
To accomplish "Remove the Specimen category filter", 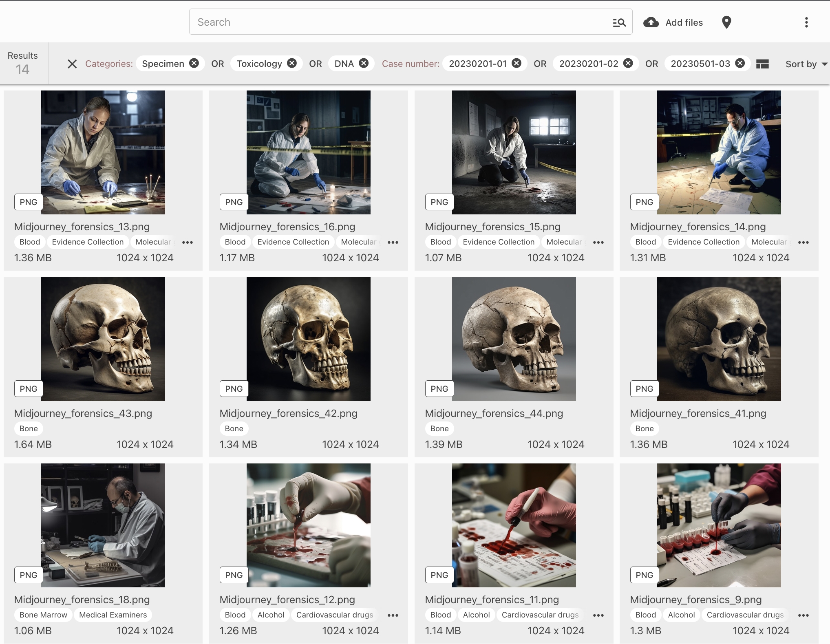I will pos(194,63).
